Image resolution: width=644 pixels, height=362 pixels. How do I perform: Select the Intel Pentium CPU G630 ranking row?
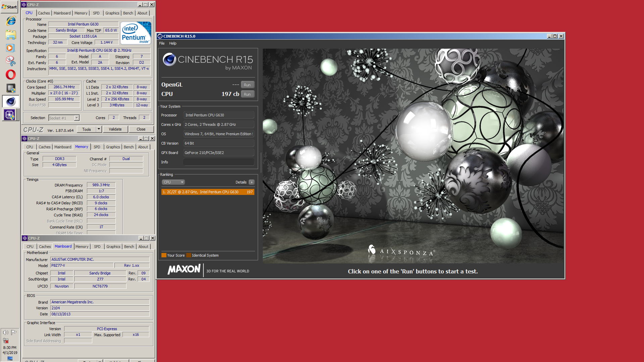[208, 192]
